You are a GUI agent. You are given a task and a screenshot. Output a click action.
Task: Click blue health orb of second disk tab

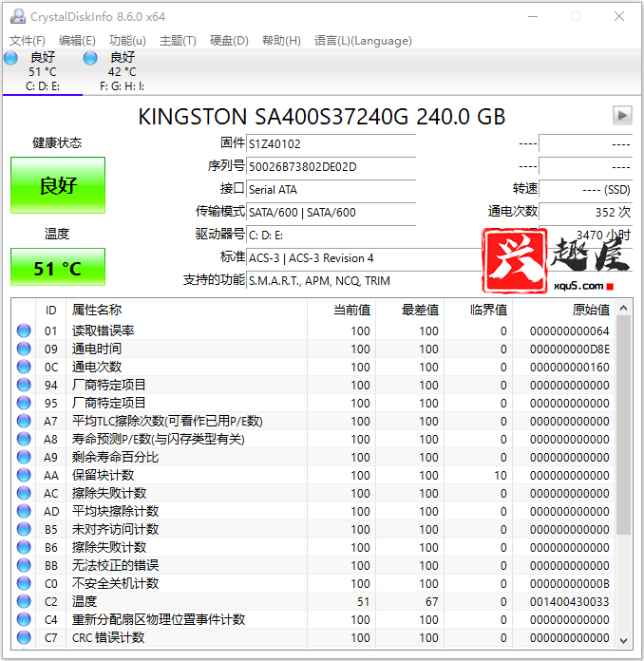pos(90,58)
